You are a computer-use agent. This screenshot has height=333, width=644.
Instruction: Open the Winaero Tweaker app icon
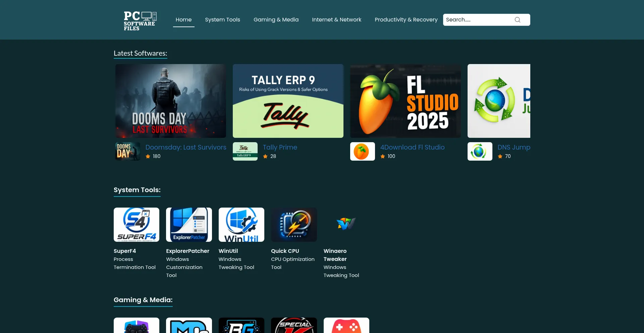coord(346,224)
